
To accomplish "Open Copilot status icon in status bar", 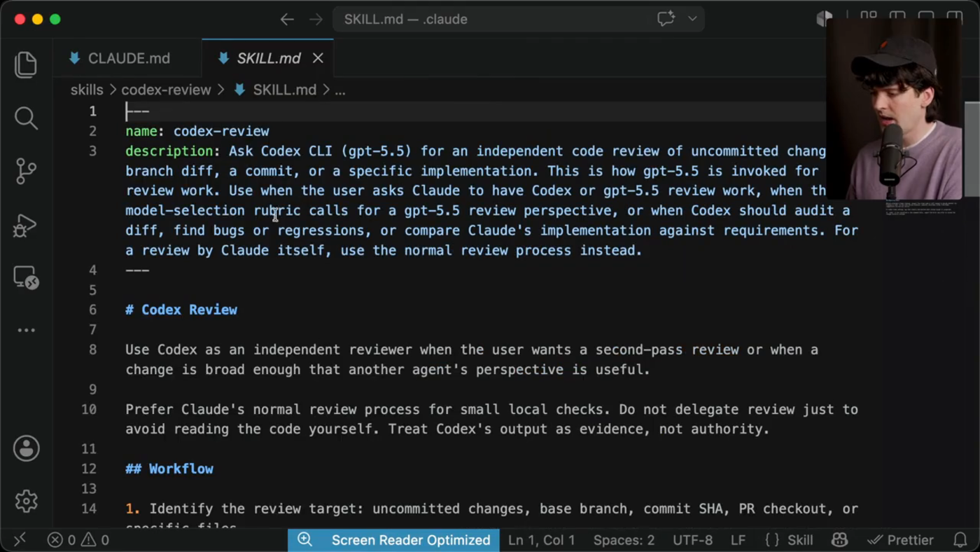I will 839,540.
